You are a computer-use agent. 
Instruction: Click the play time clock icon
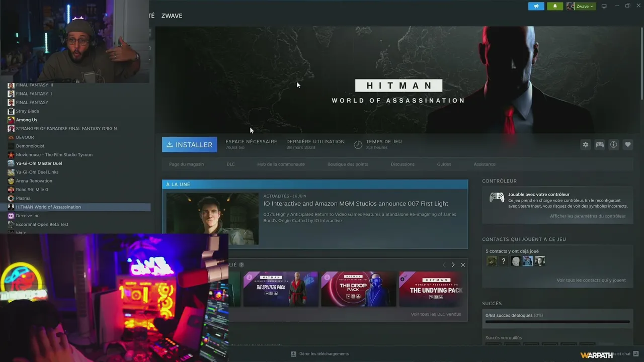click(x=358, y=145)
